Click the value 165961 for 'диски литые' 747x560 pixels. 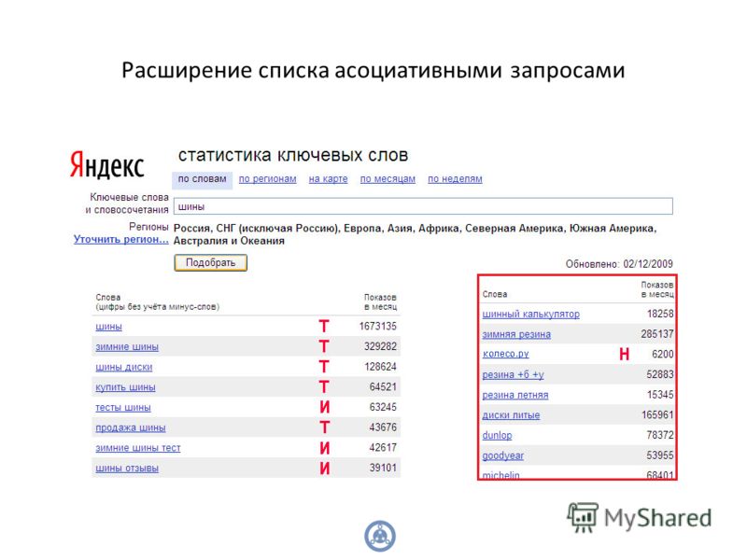[657, 414]
